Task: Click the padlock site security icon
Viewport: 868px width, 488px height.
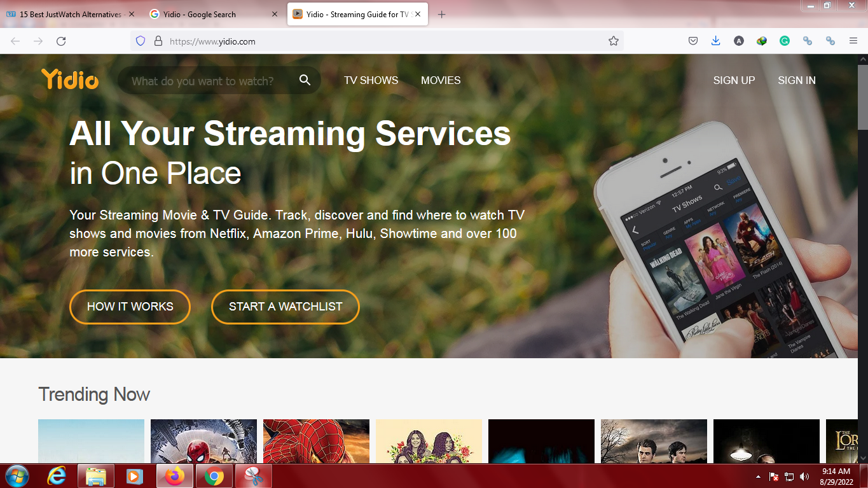Action: (158, 41)
